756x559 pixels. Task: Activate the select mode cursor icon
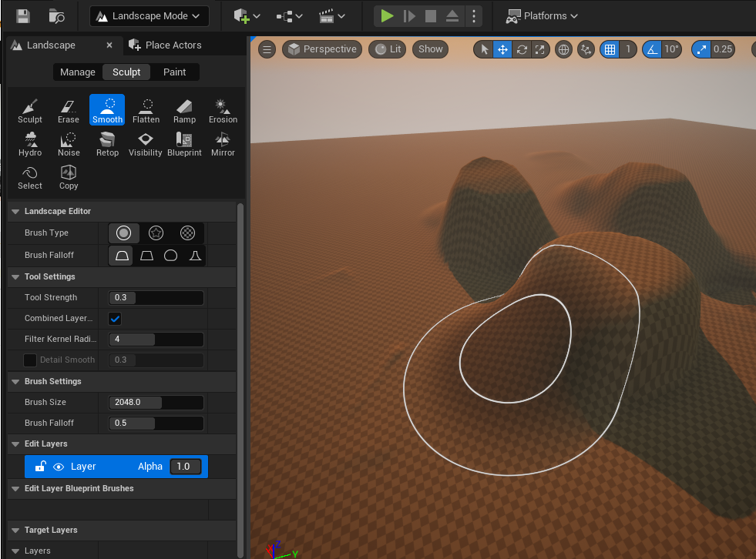[x=485, y=49]
